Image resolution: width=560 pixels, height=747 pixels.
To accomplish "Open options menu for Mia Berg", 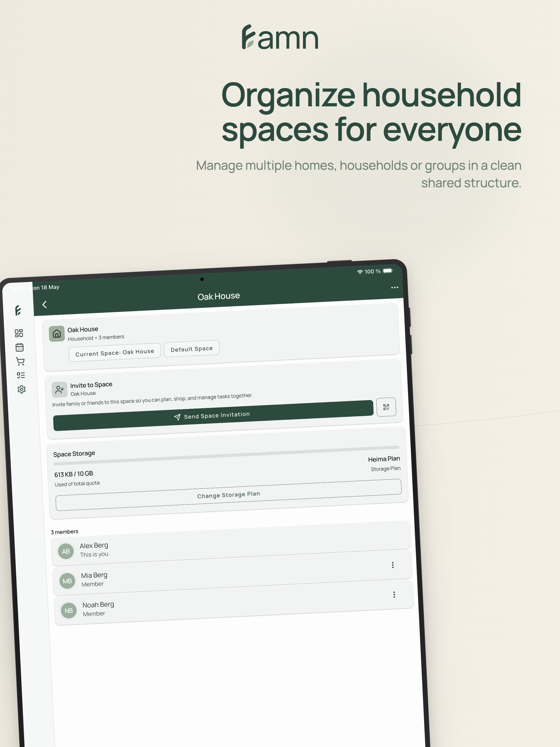I will click(x=392, y=565).
